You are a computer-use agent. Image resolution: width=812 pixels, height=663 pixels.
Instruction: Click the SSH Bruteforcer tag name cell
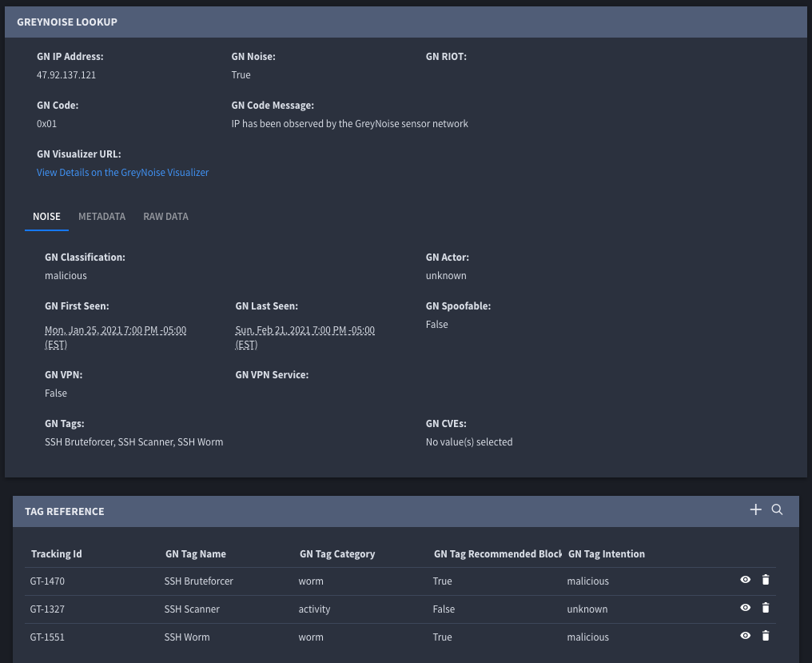199,581
